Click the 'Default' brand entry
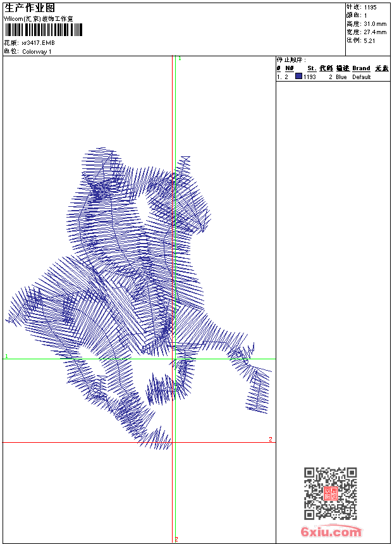This screenshot has height=544, width=392. (362, 77)
